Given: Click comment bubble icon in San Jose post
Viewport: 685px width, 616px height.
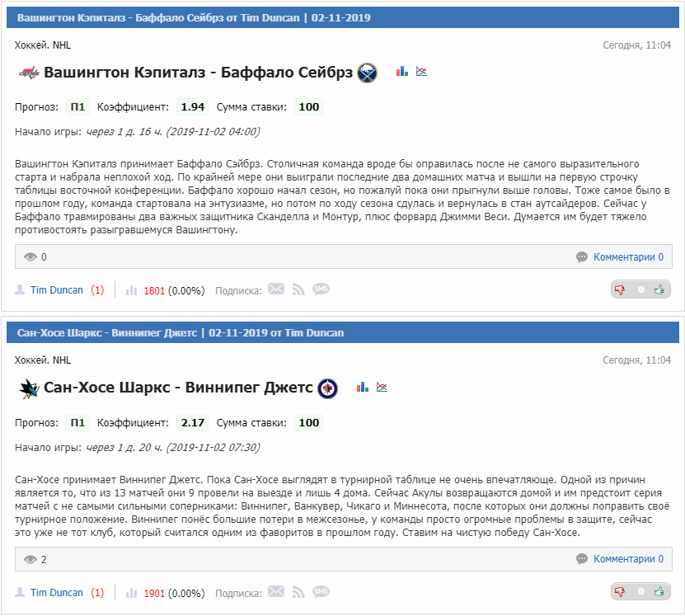Looking at the screenshot, I should 581,559.
